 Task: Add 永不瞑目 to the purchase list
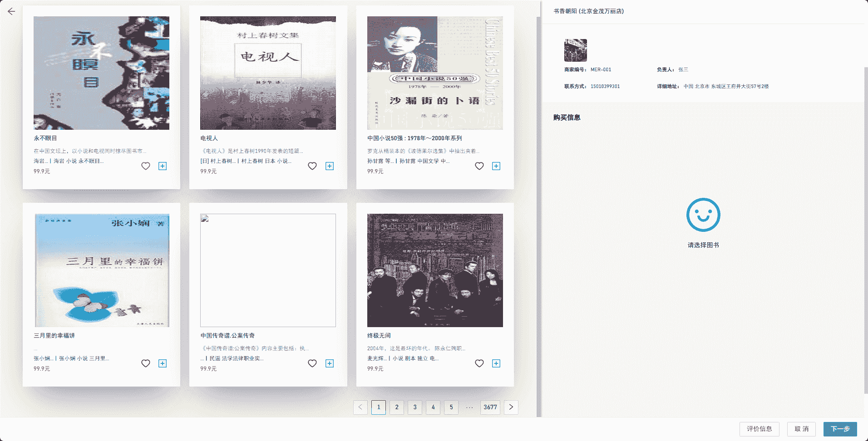point(163,166)
